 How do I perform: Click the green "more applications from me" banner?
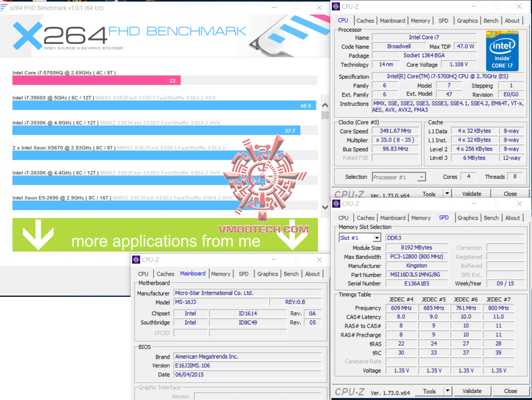pos(165,235)
